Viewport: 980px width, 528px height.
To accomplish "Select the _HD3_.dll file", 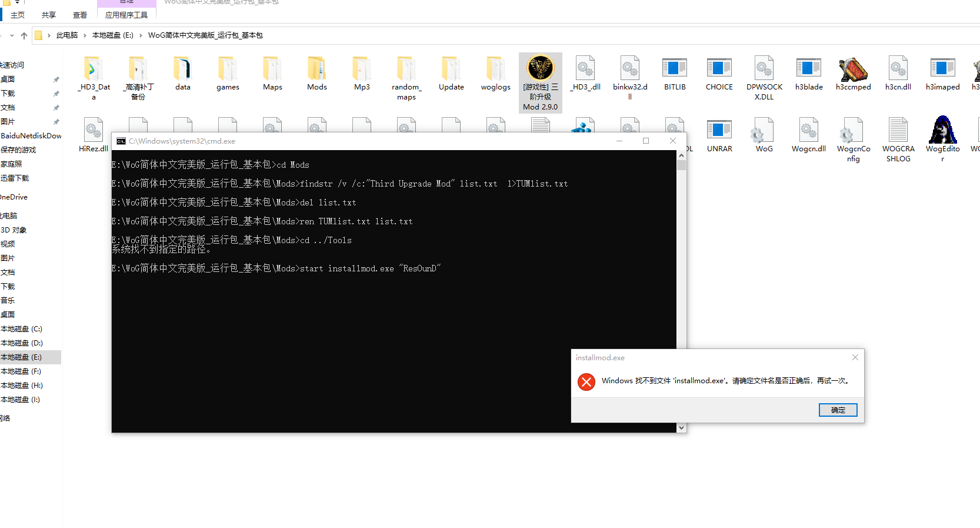I will [585, 74].
